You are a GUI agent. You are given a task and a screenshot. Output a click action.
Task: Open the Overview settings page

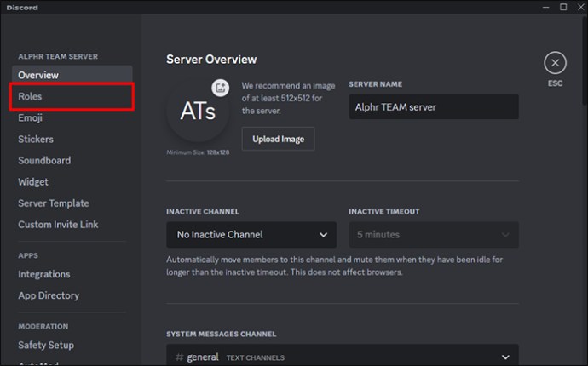72,75
